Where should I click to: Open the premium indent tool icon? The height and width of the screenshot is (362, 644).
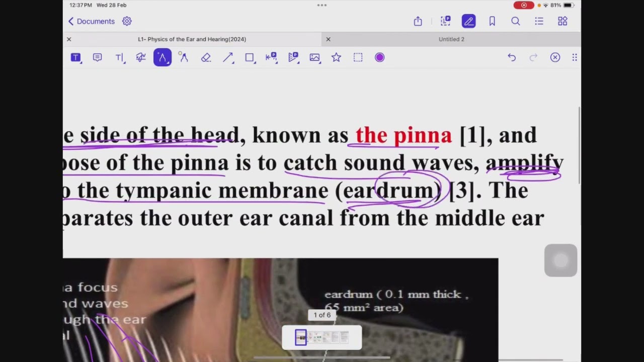tap(271, 57)
